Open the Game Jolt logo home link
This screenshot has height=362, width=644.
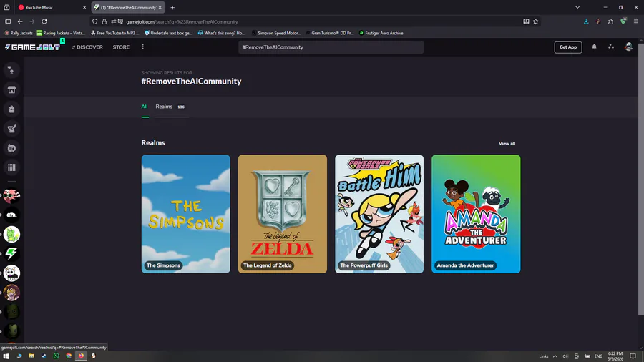coord(32,47)
